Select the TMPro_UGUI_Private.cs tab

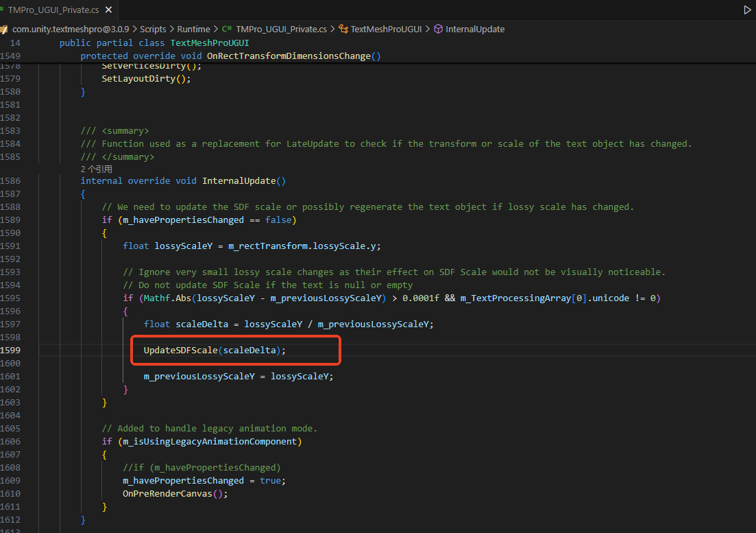53,10
